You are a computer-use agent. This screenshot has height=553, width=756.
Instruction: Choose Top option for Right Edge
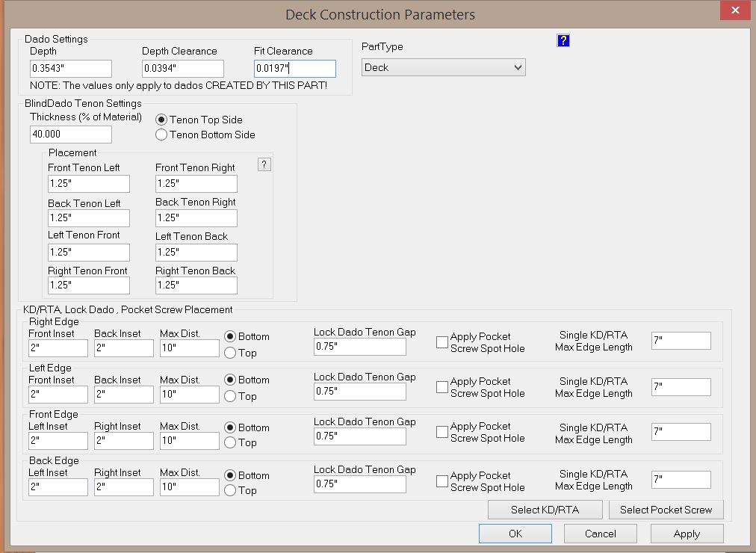pos(230,353)
